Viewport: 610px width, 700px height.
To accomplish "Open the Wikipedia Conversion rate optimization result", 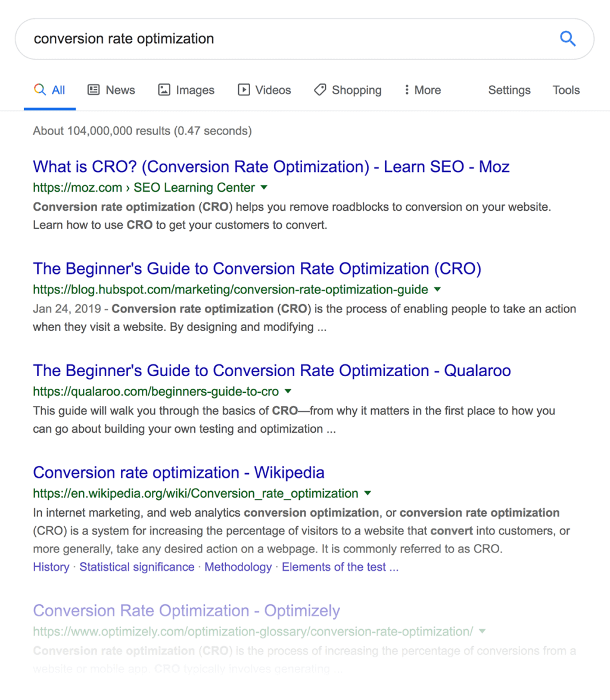I will point(179,473).
